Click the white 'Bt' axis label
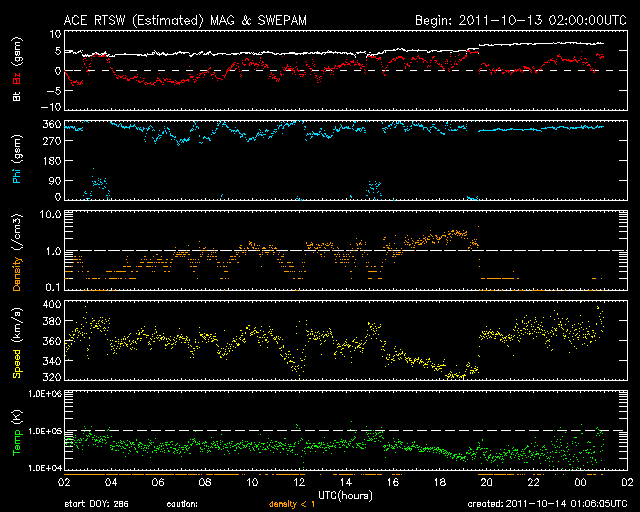 click(x=17, y=96)
